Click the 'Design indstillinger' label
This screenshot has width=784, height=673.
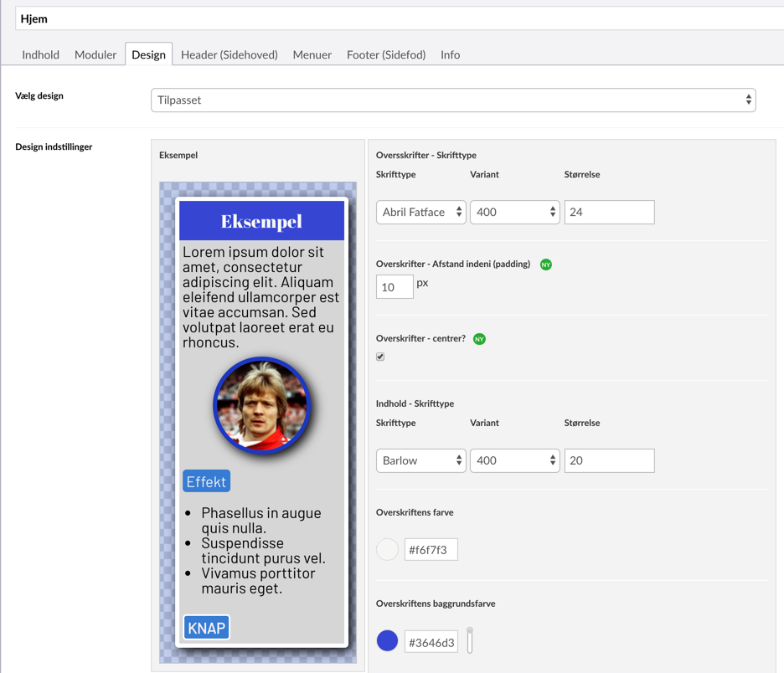(54, 146)
